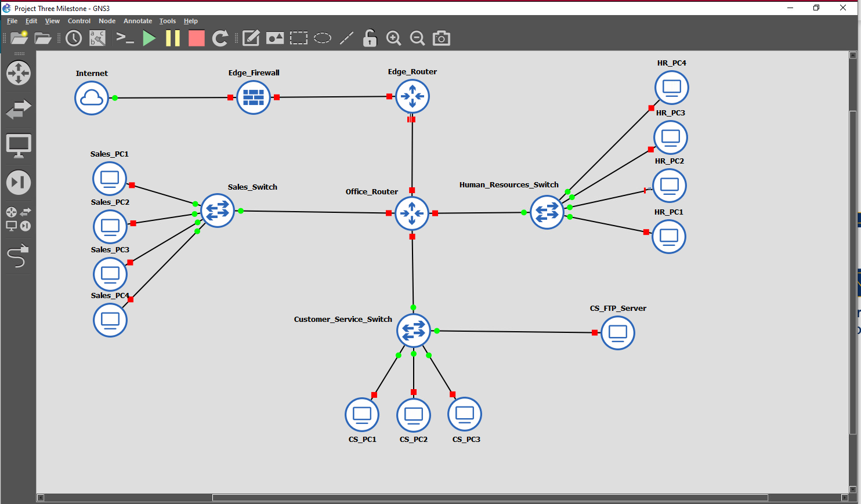Select the HR_PC3 computer node
This screenshot has width=861, height=504.
pos(671,138)
